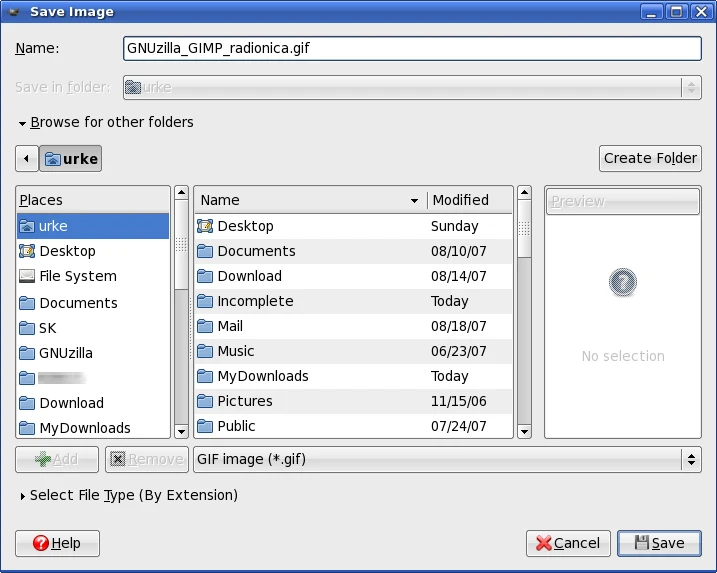Click the Help button

(57, 543)
